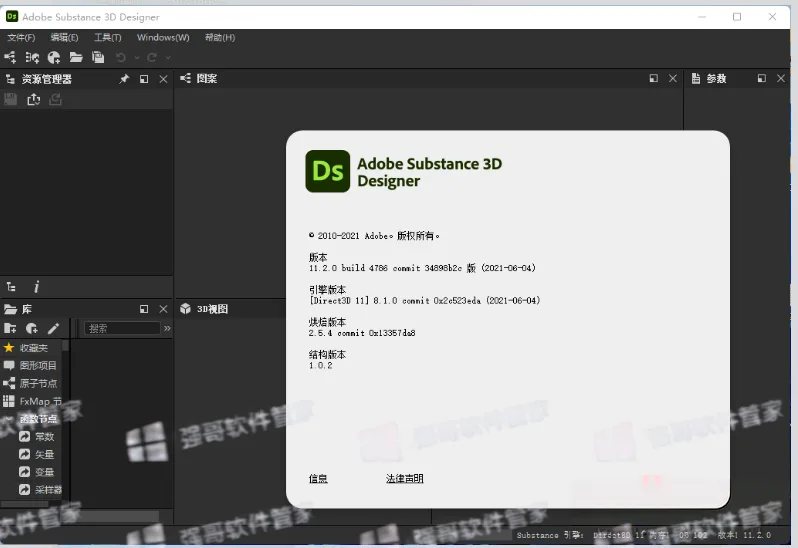The image size is (798, 548).
Task: Undock the 参数 panel
Action: 762,78
